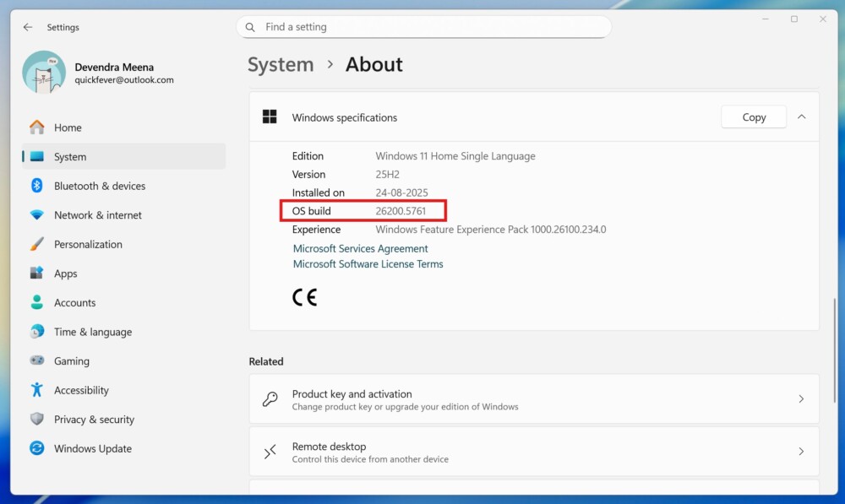Viewport: 845px width, 504px height.
Task: Go back to System breadcrumb
Action: point(281,65)
